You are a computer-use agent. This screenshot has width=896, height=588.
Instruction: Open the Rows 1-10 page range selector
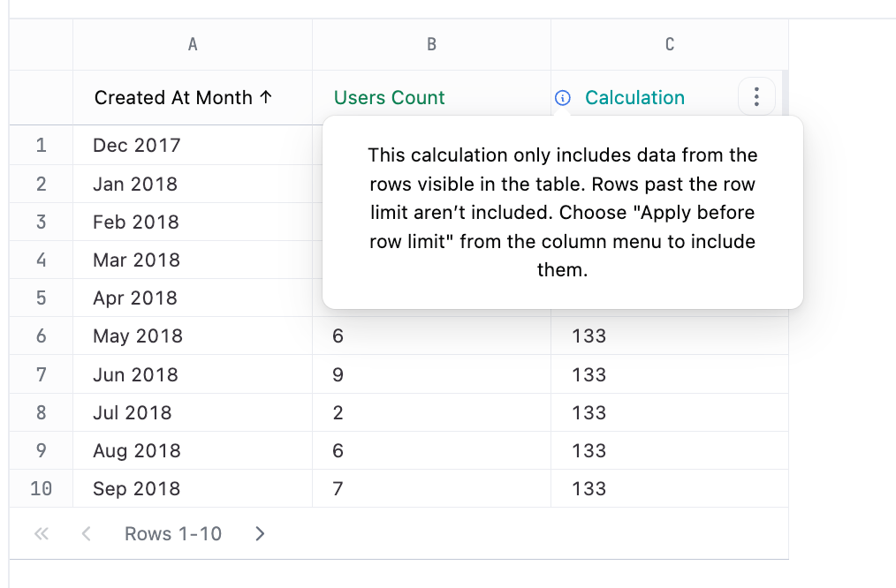click(x=173, y=534)
